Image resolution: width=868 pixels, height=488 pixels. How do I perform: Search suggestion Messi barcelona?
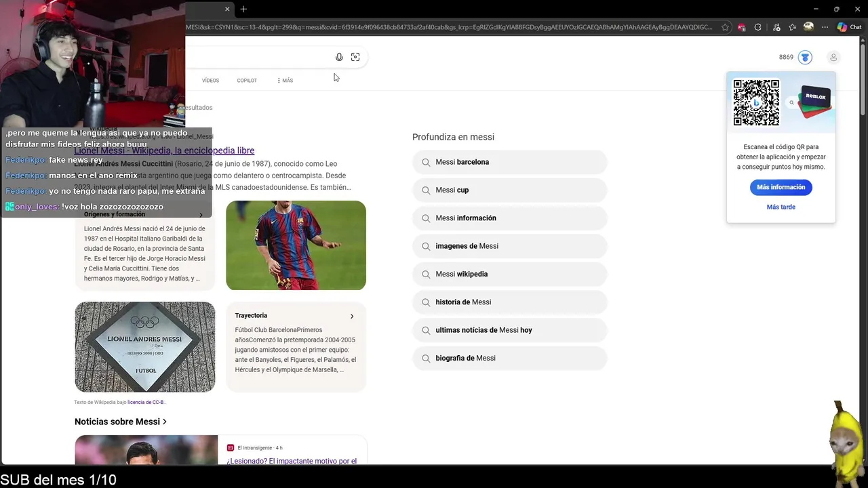pyautogui.click(x=510, y=162)
